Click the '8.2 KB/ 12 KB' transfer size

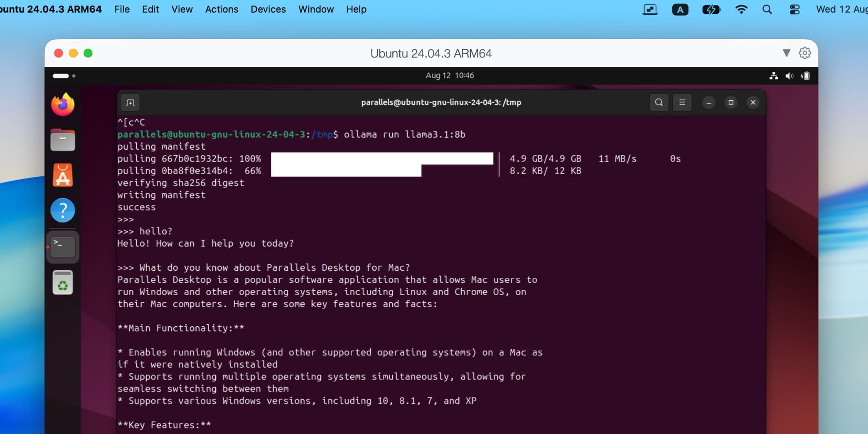coord(546,171)
